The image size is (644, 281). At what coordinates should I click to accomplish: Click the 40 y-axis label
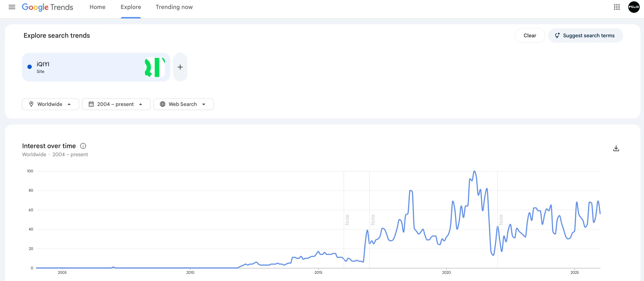(31, 229)
